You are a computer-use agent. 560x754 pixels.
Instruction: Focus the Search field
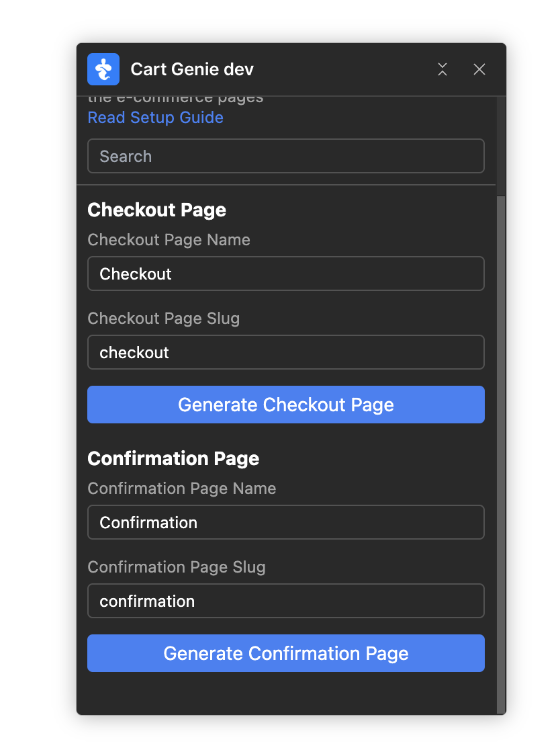click(x=286, y=156)
